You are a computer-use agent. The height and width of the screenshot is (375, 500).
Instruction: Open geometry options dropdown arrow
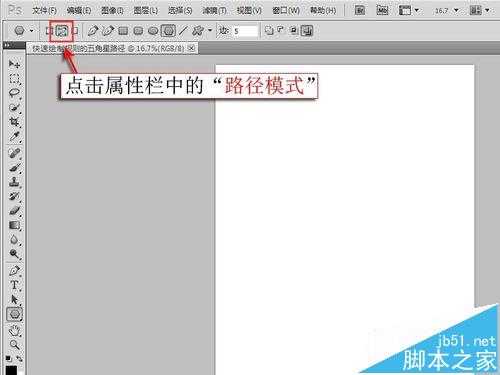coord(210,30)
